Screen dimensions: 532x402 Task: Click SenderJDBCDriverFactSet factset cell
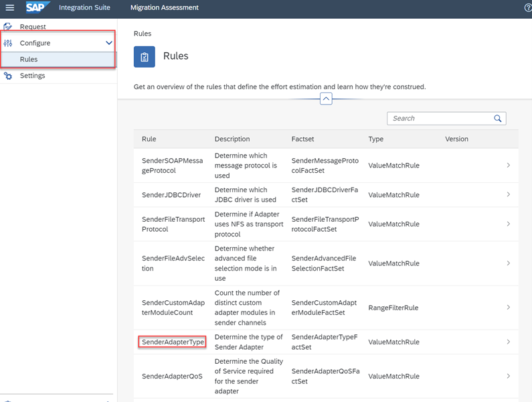click(325, 195)
